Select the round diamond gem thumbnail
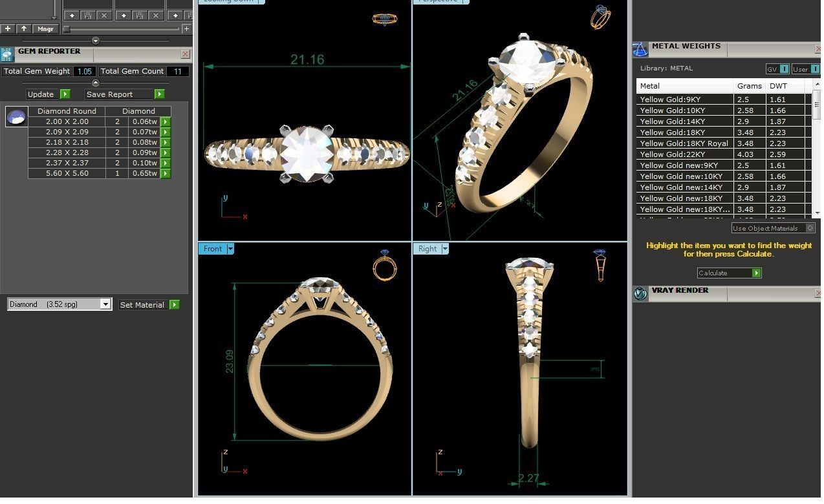 [17, 117]
